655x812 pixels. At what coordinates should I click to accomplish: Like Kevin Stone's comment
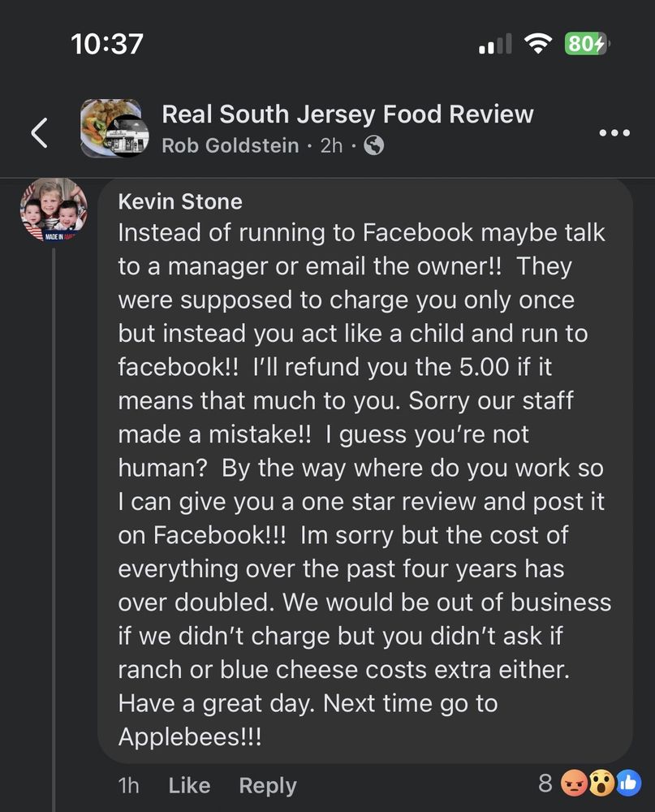click(x=189, y=785)
